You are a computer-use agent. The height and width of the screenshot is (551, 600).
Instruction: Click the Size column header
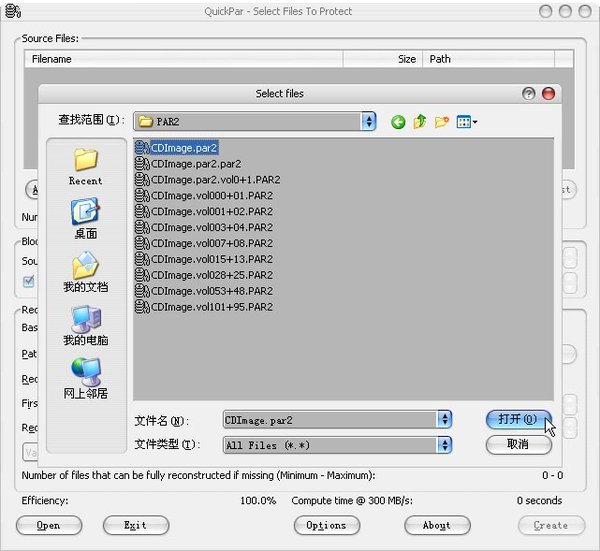(383, 59)
